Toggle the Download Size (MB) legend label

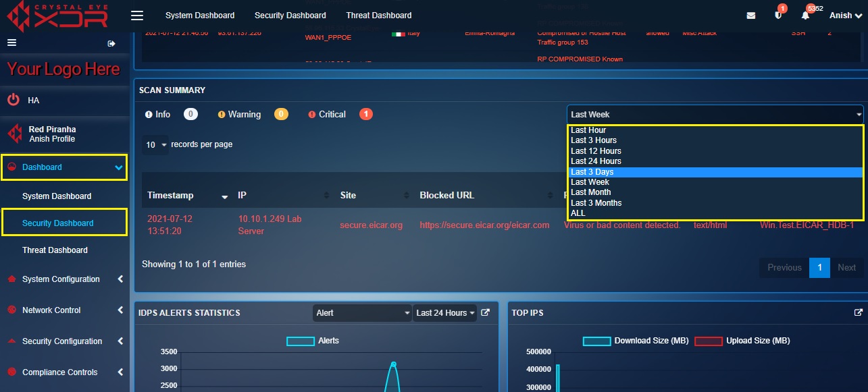651,341
